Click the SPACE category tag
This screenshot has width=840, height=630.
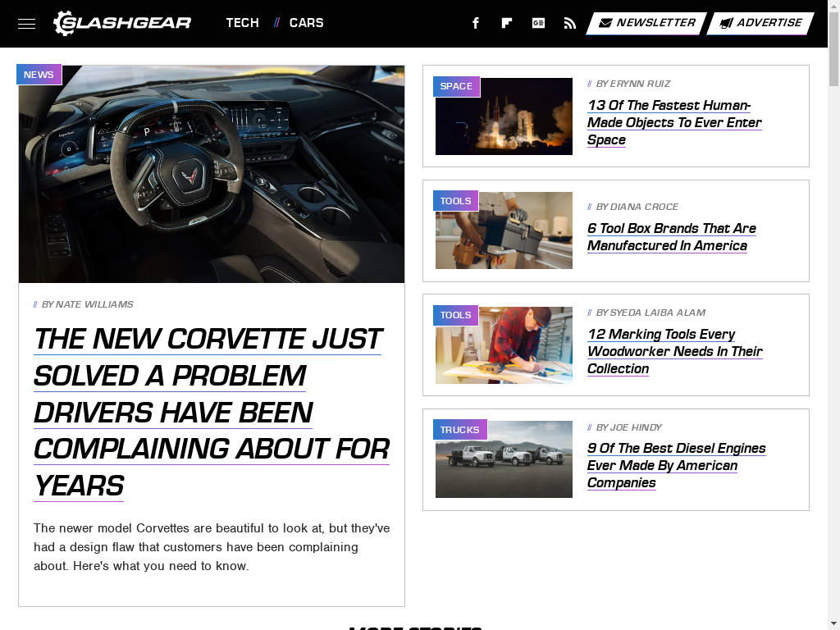[456, 86]
